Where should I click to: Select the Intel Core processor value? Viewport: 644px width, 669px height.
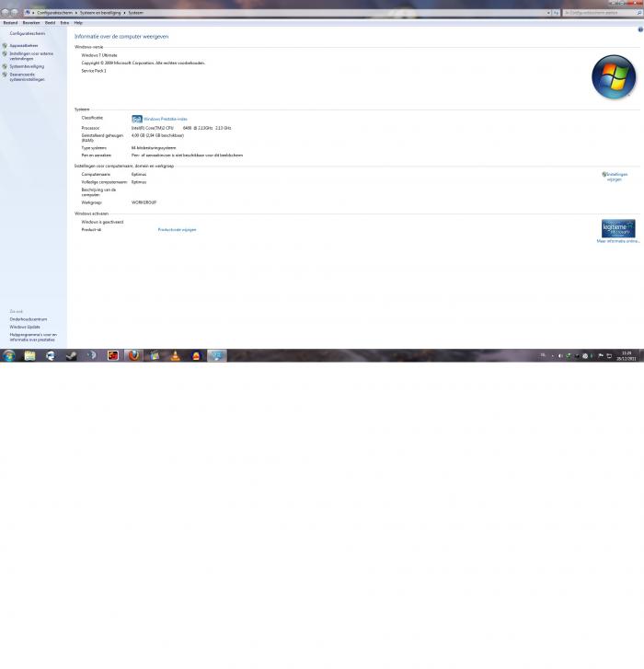point(181,128)
